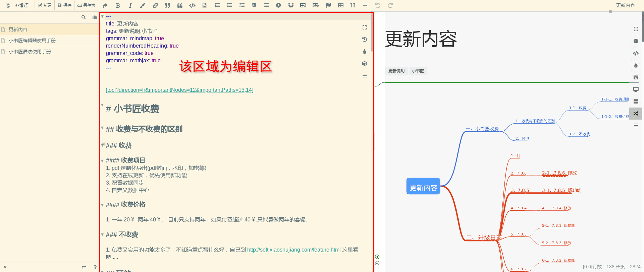Fold the '#### 收费价格' section
Screen dimensions: 644x272
point(102,205)
